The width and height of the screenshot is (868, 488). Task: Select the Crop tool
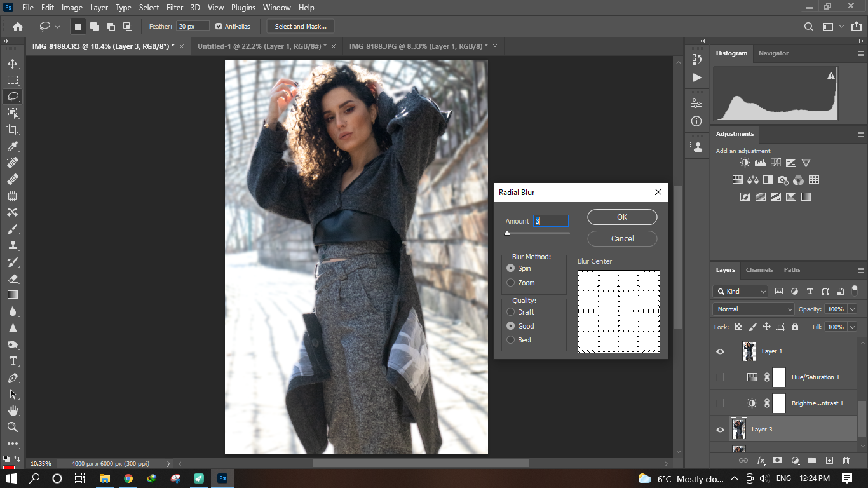pyautogui.click(x=12, y=130)
